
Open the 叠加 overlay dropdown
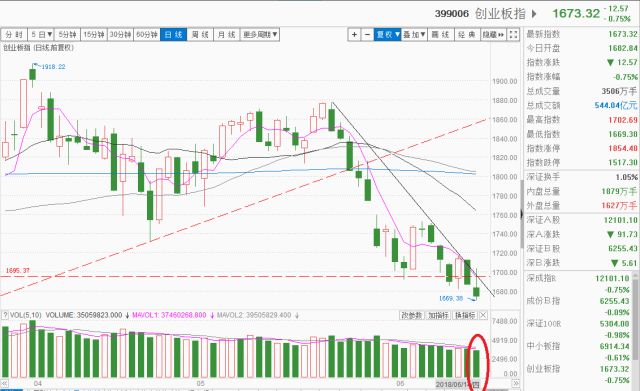414,35
